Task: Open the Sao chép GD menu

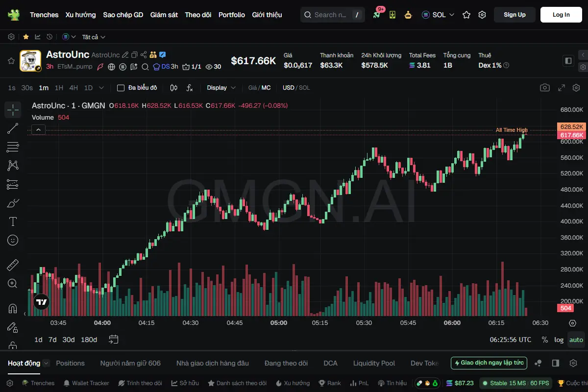Action: coord(123,15)
